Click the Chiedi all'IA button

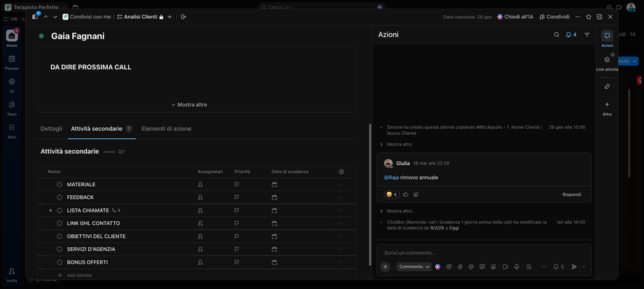pyautogui.click(x=515, y=17)
